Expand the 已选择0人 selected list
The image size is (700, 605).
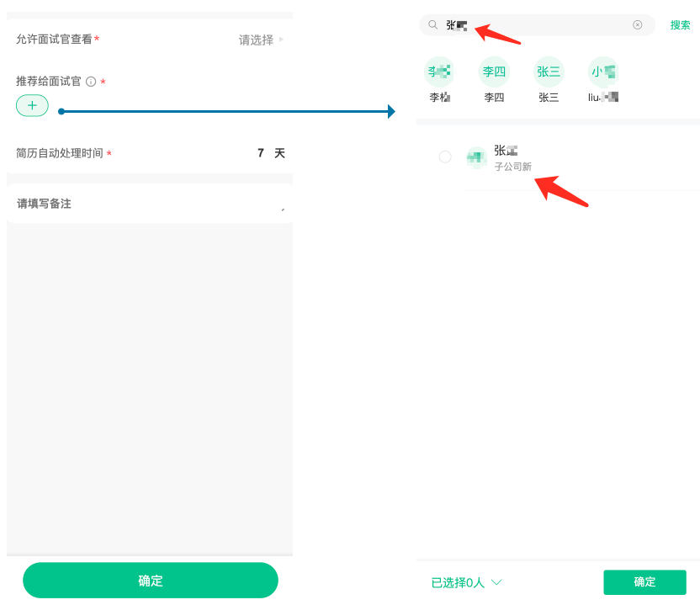[x=466, y=582]
